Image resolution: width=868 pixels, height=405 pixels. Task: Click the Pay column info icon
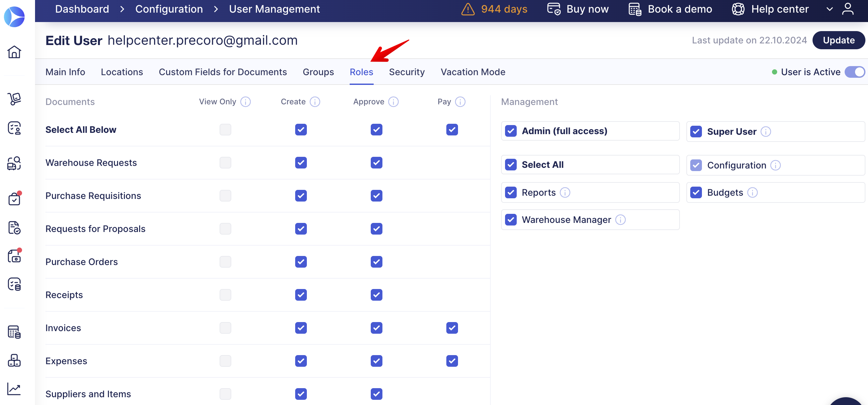pyautogui.click(x=460, y=102)
